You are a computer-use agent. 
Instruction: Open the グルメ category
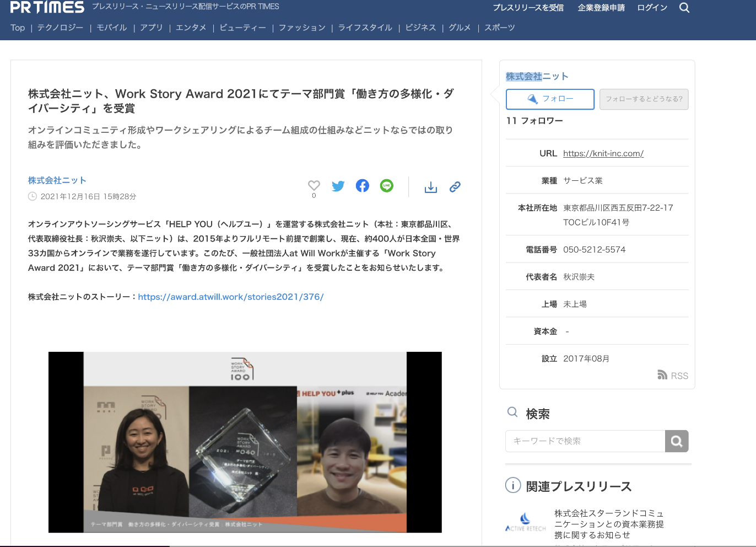pos(460,28)
